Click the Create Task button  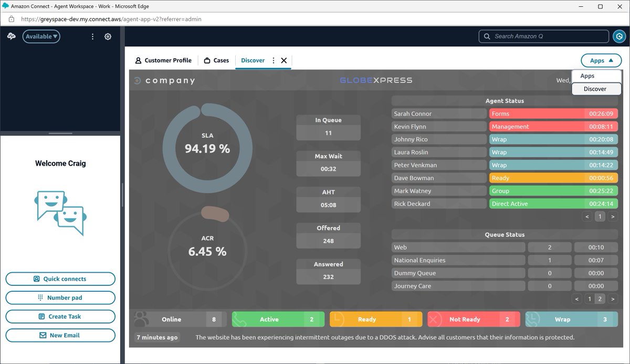coord(60,317)
